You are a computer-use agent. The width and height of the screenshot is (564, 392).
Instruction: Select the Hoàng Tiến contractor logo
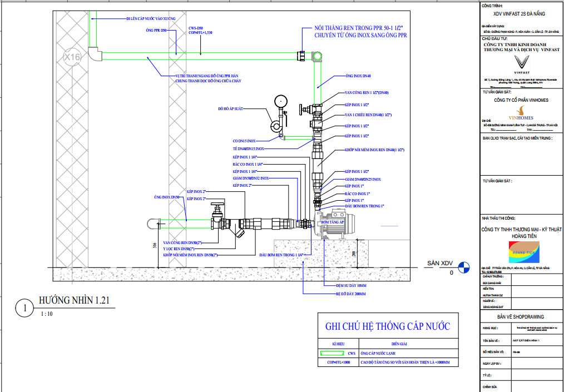pos(521,251)
